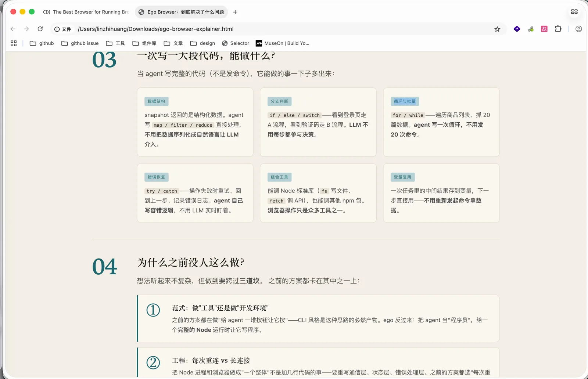The height and width of the screenshot is (379, 588).
Task: Click the fetch code snippet
Action: coord(277,201)
